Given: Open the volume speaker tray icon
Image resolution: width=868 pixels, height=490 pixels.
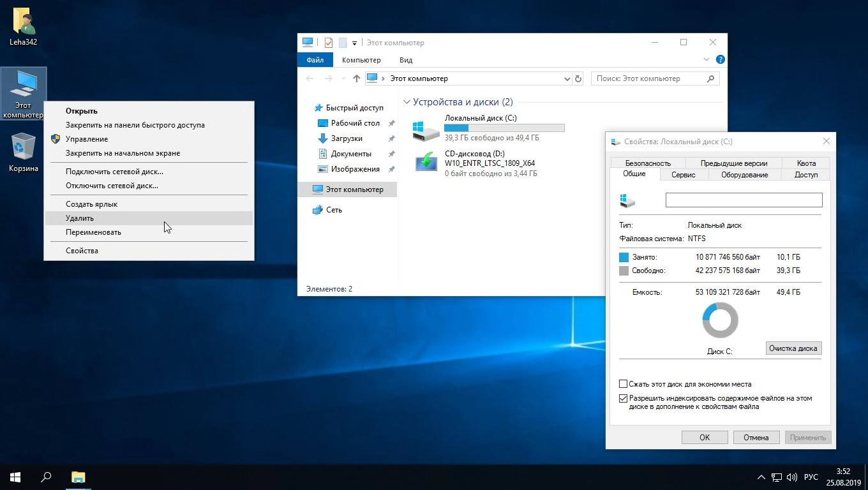Looking at the screenshot, I should [792, 477].
